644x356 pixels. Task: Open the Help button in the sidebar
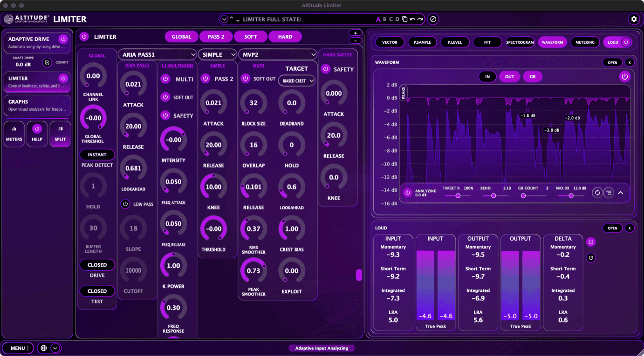[37, 134]
